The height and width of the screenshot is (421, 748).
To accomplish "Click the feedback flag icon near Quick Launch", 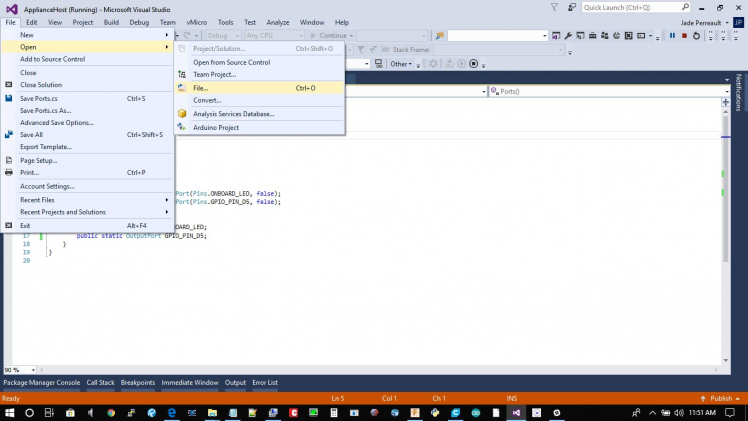I will click(571, 7).
